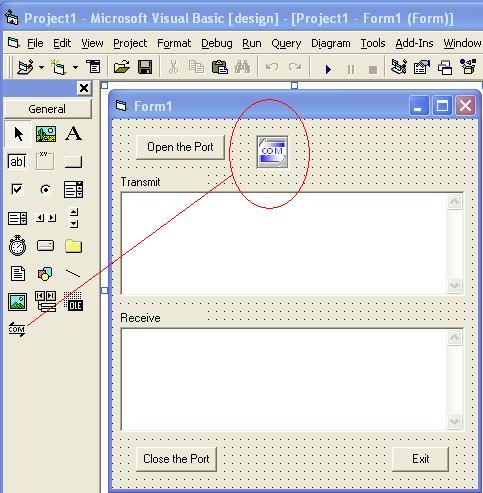Viewport: 483px width, 493px height.
Task: Choose the TextBox tool in toolbox
Action: tap(17, 162)
